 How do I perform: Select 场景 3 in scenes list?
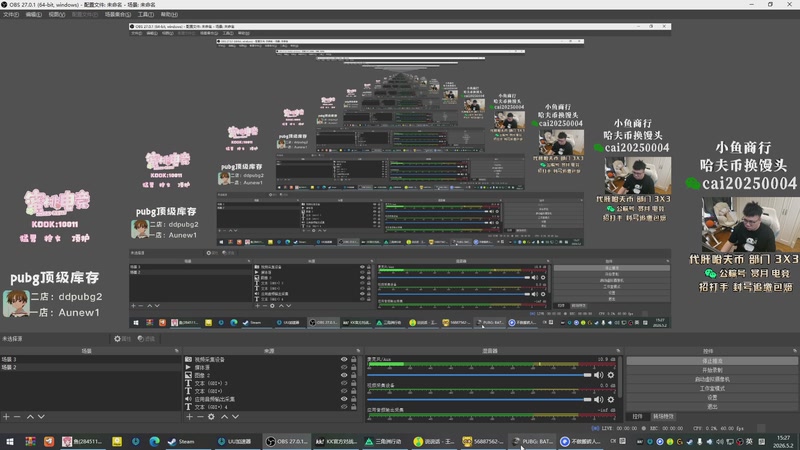pyautogui.click(x=90, y=359)
